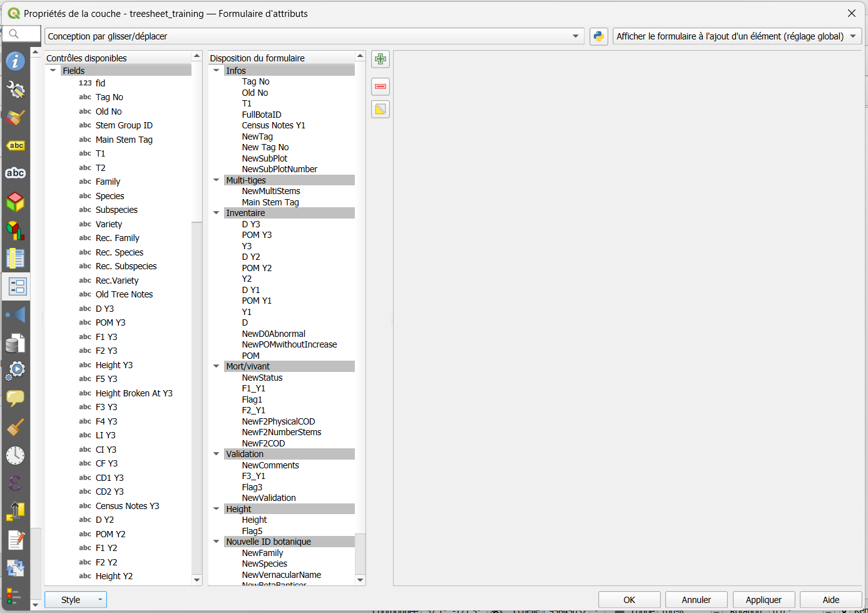The height and width of the screenshot is (613, 868).
Task: Select the Attributes Form section icon
Action: click(x=16, y=286)
